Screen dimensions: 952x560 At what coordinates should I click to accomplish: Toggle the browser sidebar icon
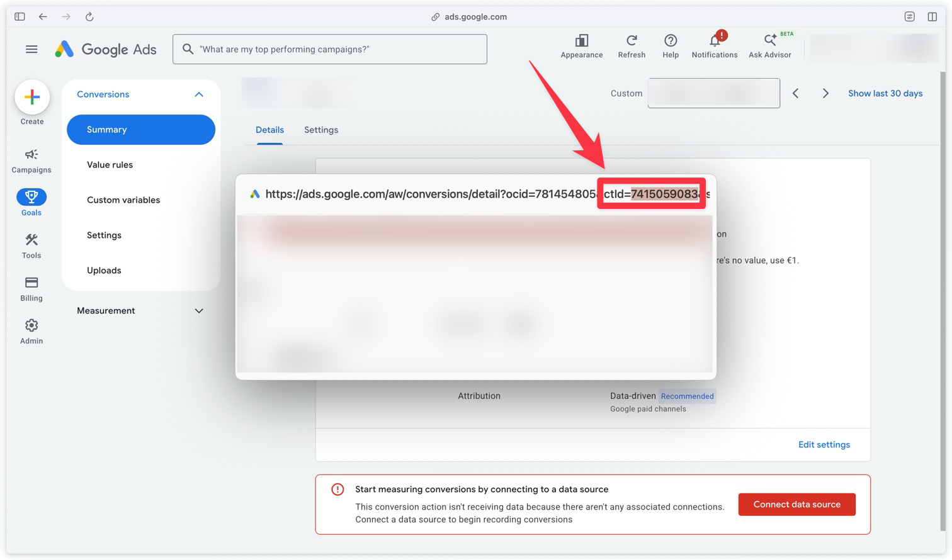tap(20, 16)
